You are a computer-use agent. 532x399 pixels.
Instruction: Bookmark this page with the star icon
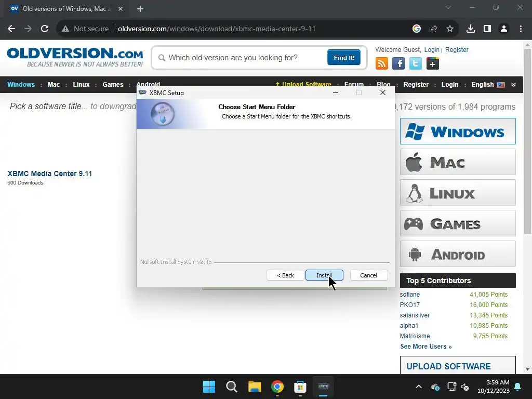pyautogui.click(x=450, y=29)
